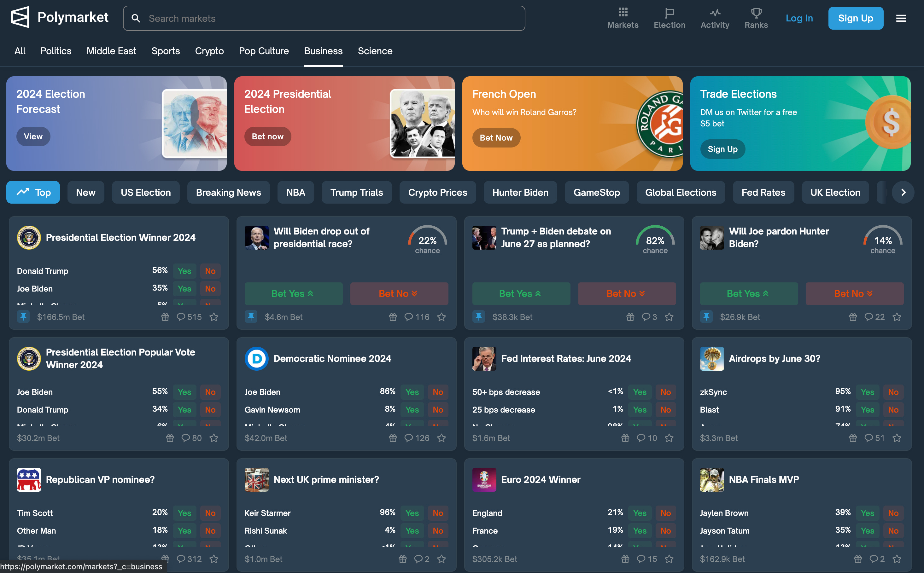Open the Fed Interest Rates Powell thumbnail
Viewport: 924px width, 573px height.
(484, 358)
